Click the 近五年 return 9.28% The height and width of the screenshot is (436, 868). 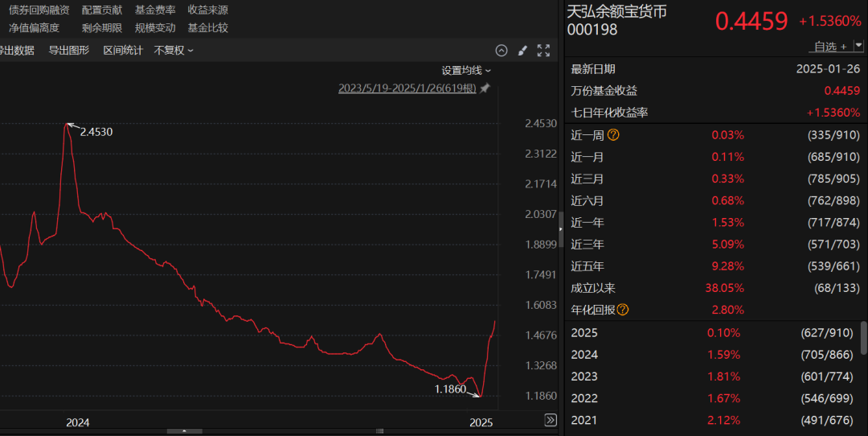(x=728, y=266)
